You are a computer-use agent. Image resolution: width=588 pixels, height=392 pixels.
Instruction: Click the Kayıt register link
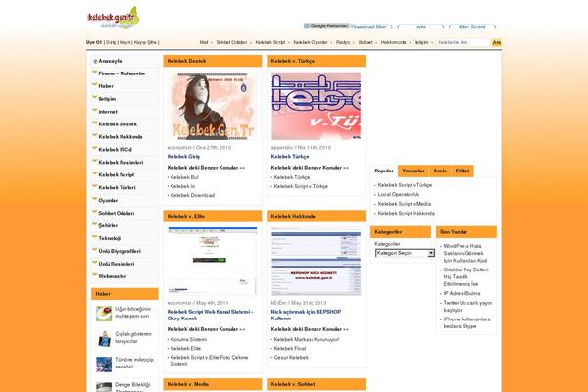(x=124, y=42)
